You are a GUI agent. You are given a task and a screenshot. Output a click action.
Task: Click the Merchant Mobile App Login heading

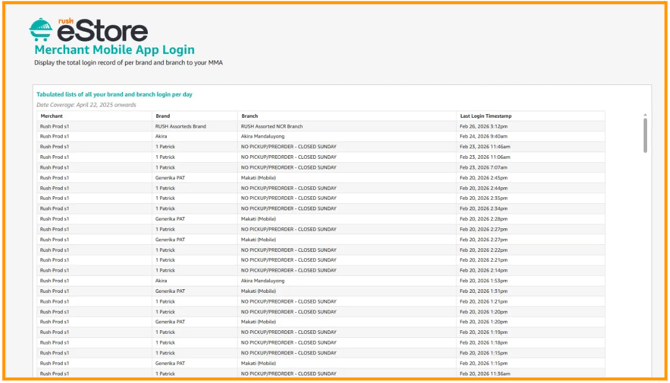115,50
